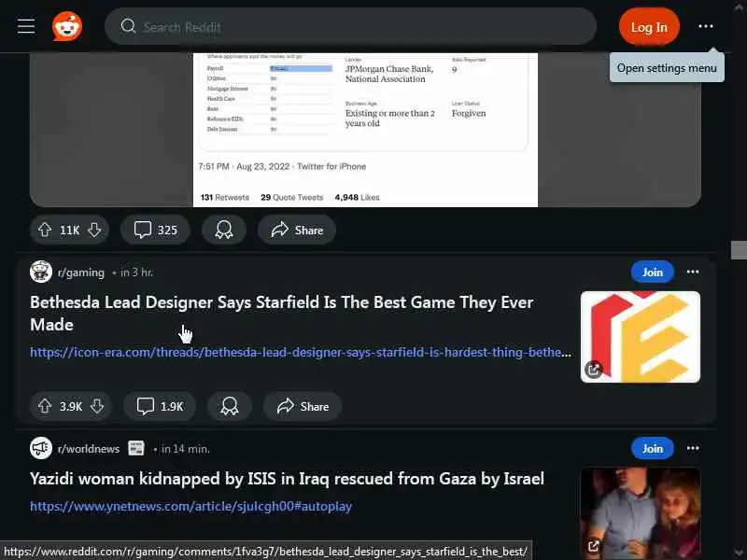Share the Starfield post
The height and width of the screenshot is (560, 747).
point(303,406)
